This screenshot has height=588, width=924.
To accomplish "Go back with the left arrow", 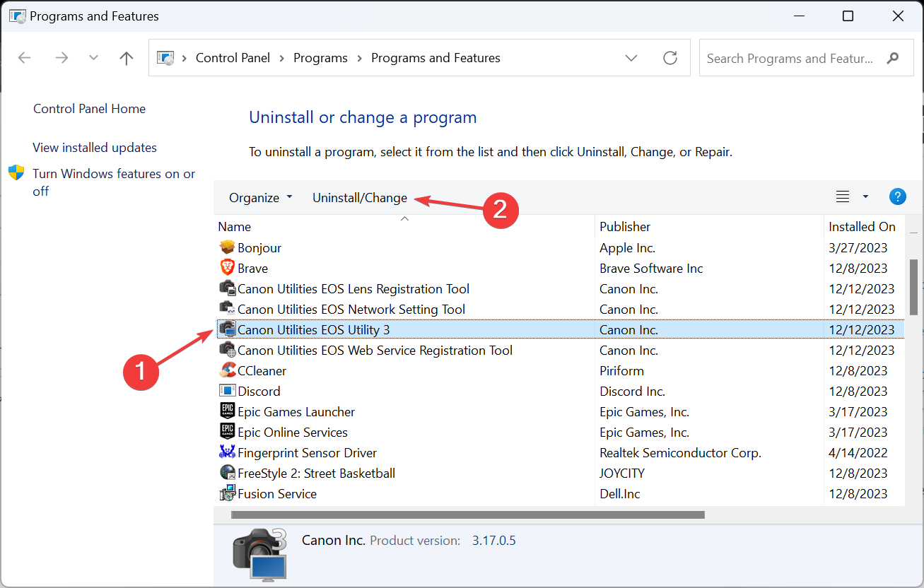I will pyautogui.click(x=25, y=58).
